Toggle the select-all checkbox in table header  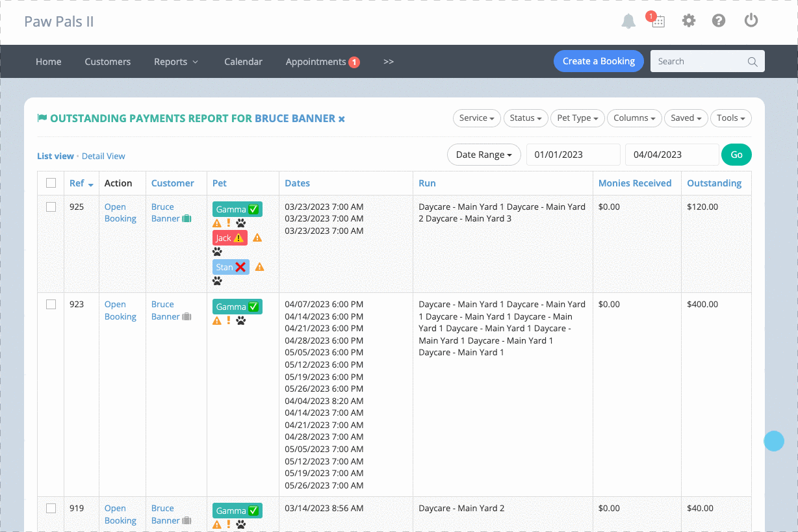click(51, 183)
